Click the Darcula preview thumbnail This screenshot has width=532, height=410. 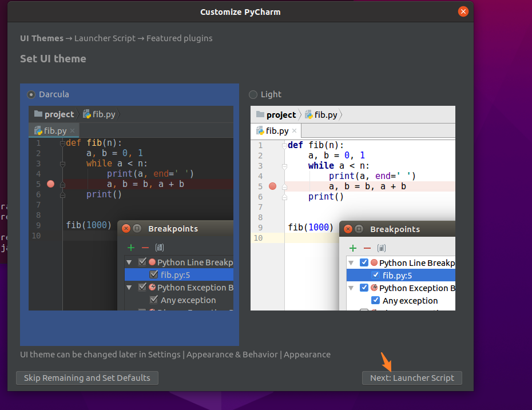pyautogui.click(x=131, y=208)
